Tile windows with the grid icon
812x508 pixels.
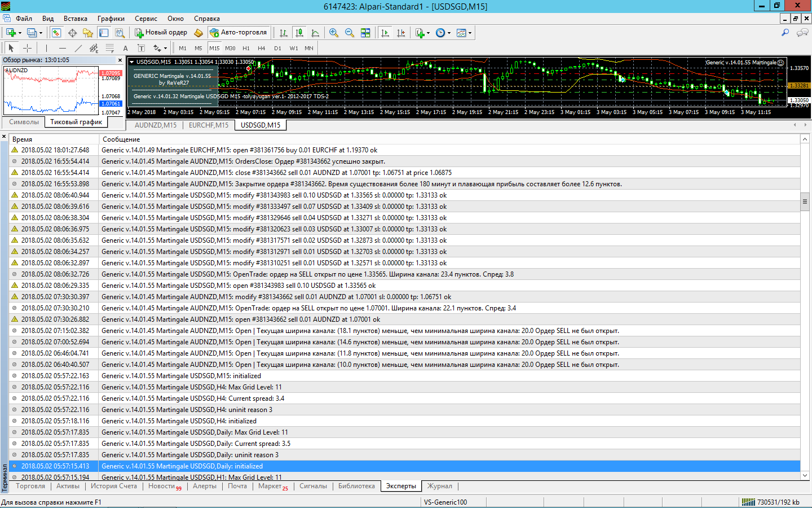(365, 33)
